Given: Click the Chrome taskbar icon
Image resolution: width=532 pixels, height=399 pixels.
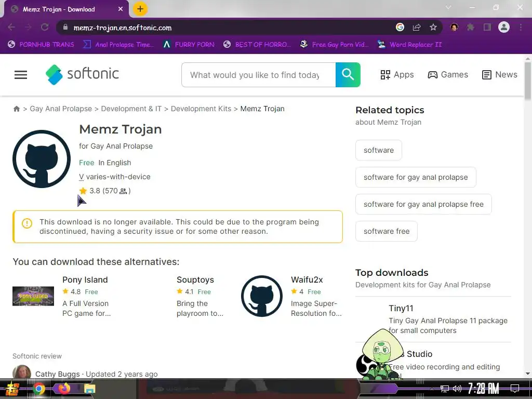Looking at the screenshot, I should pyautogui.click(x=39, y=389).
